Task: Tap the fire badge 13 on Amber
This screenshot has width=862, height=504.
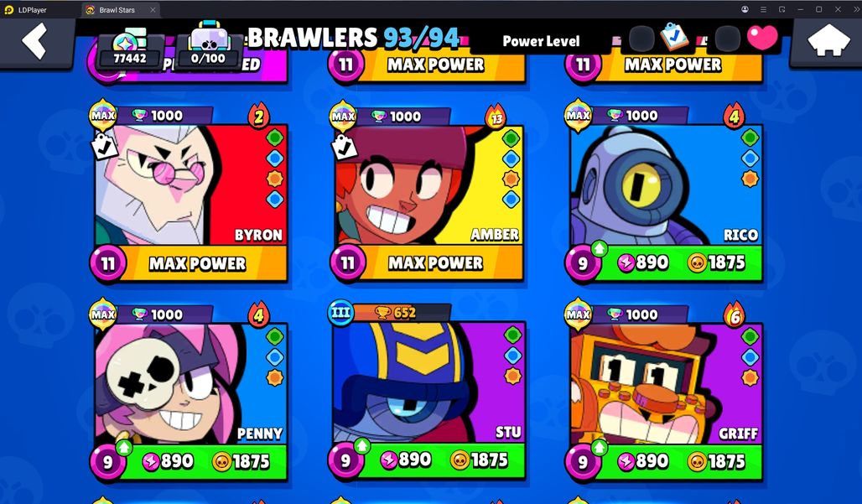Action: (496, 116)
